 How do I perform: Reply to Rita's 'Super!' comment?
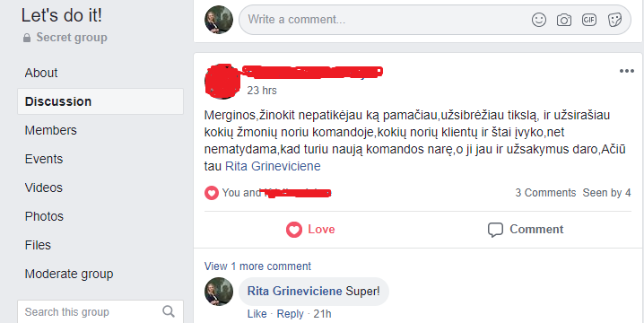tap(290, 314)
